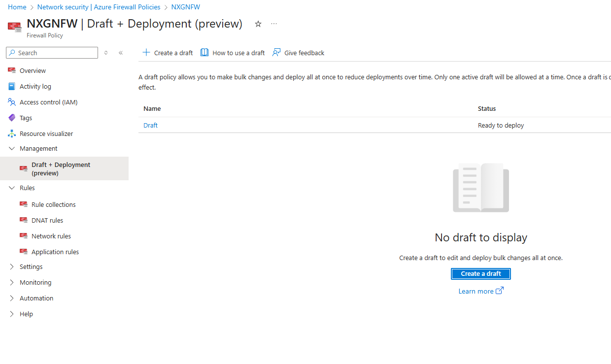Click the favorite star icon beside title
Viewport: 611px width, 364px height.
tap(258, 24)
